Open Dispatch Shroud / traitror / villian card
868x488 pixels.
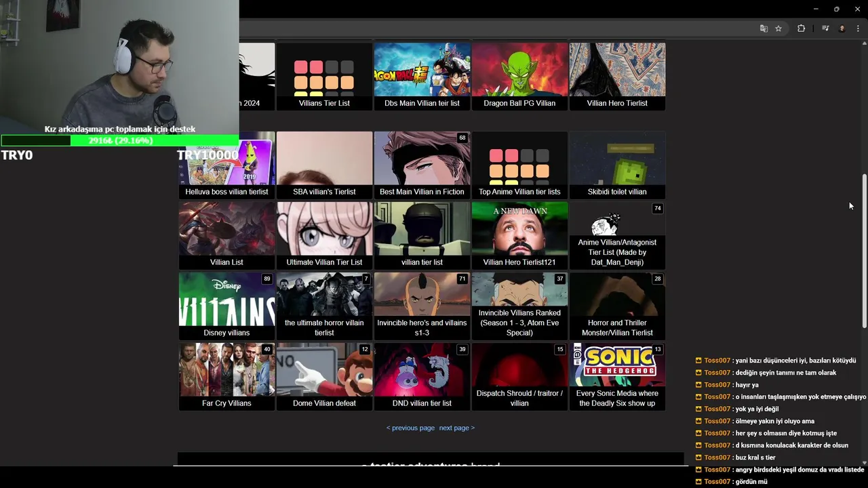click(x=519, y=377)
